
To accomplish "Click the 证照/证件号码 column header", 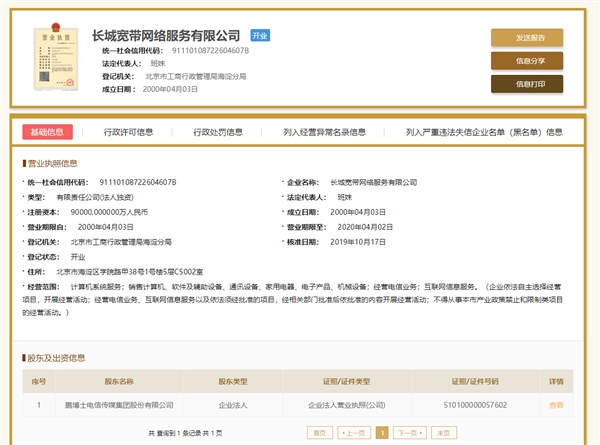I will 475,381.
